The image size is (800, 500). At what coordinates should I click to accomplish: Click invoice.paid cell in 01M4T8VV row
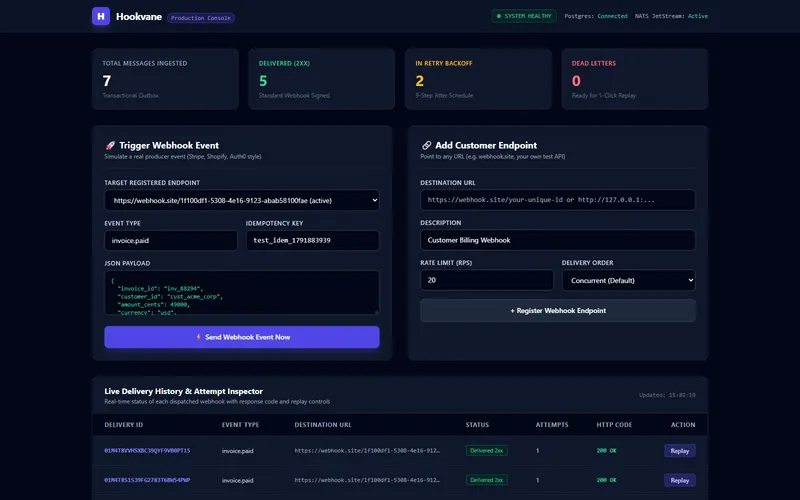pos(237,451)
